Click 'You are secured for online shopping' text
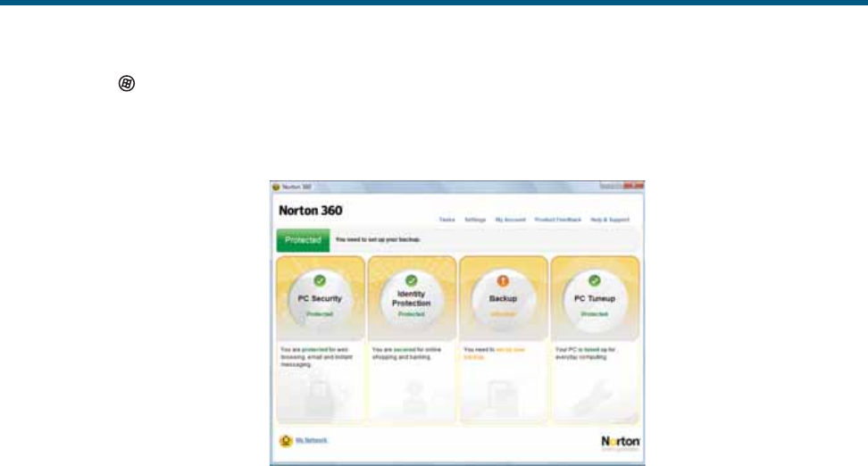Image resolution: width=868 pixels, height=466 pixels. tap(407, 354)
